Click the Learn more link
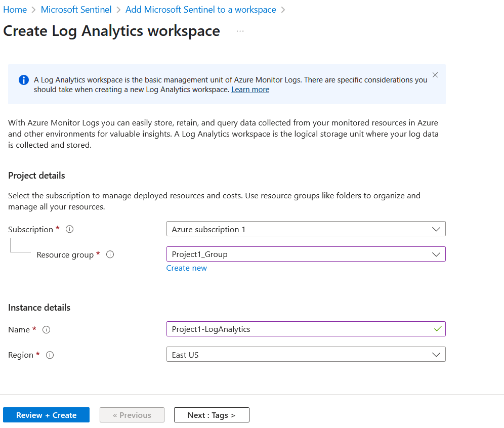This screenshot has height=428, width=504. tap(250, 90)
